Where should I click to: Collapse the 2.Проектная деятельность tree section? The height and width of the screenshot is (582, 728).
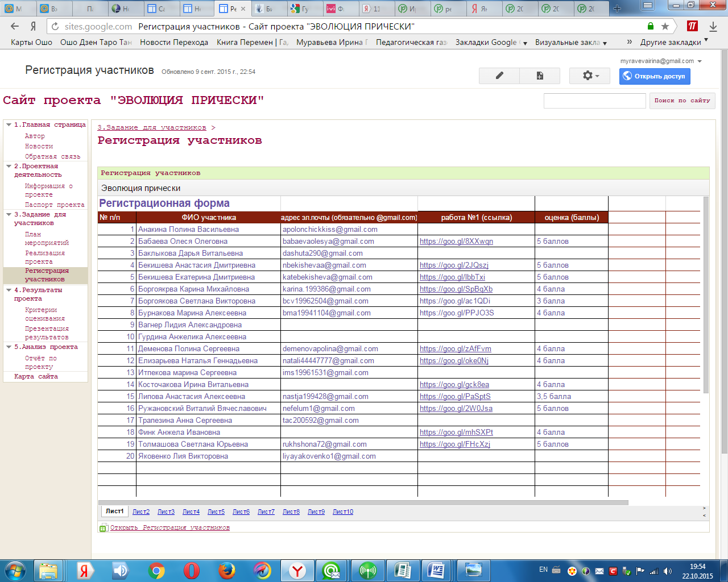pyautogui.click(x=9, y=166)
